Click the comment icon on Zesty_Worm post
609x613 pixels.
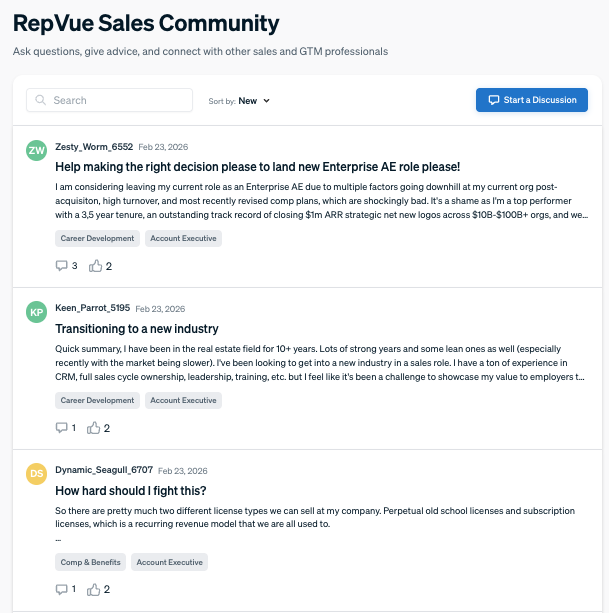pos(61,266)
